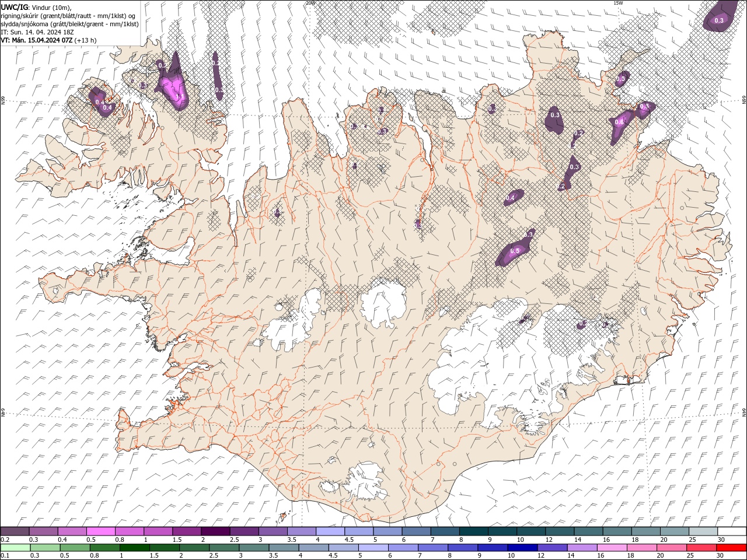Viewport: 747px width, 560px height.
Task: Click the grey-green 3 swatch in lower legend row
Action: click(x=254, y=548)
